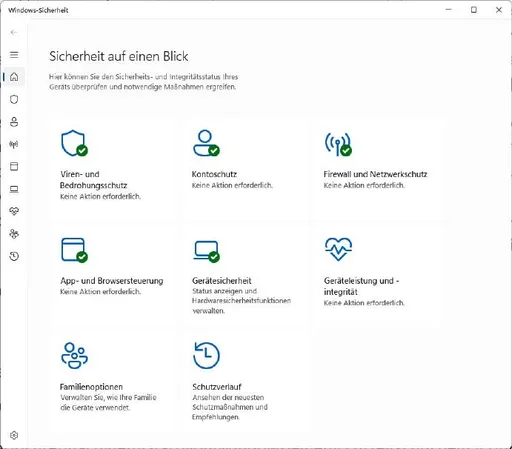Click the large App- und Browsersteuerung window icon
Screen dimensions: 512x449
click(74, 250)
